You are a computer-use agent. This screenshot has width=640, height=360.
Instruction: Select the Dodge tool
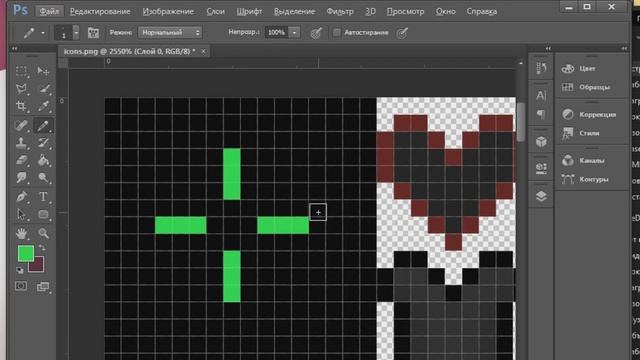43,178
